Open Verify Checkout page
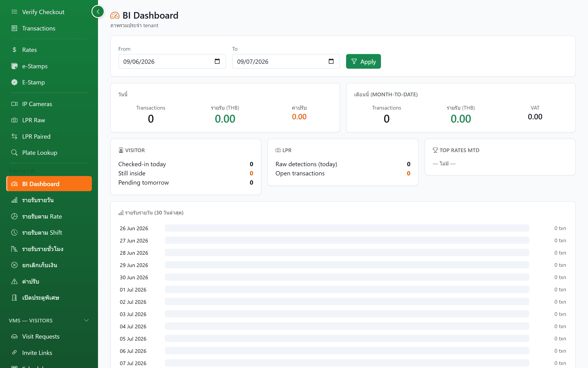588x368 pixels. 49,12
